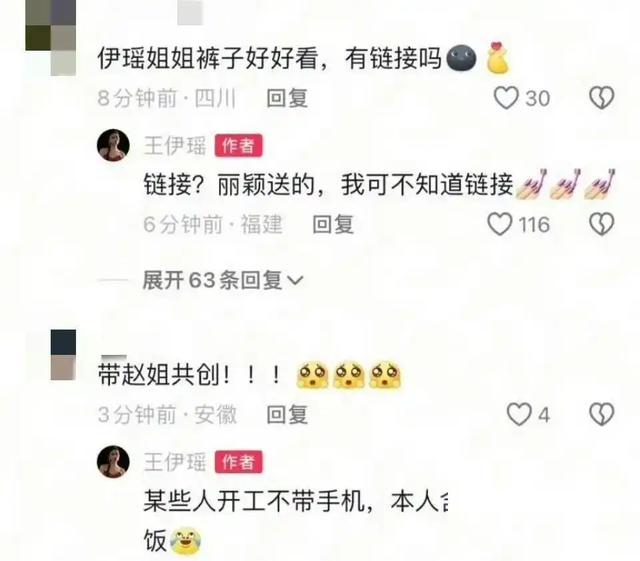The image size is (640, 561).
Task: Tap the 作者 badge in first reply
Action: click(238, 146)
